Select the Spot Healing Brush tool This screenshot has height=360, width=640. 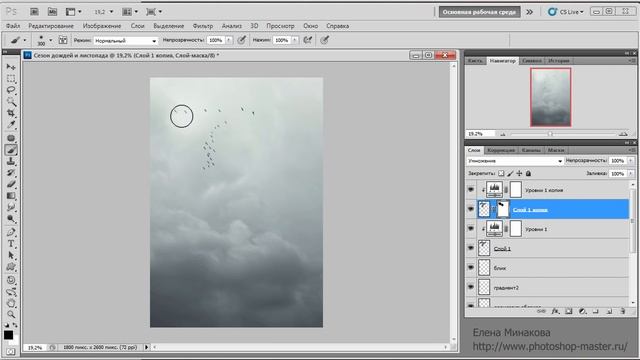coord(11,138)
